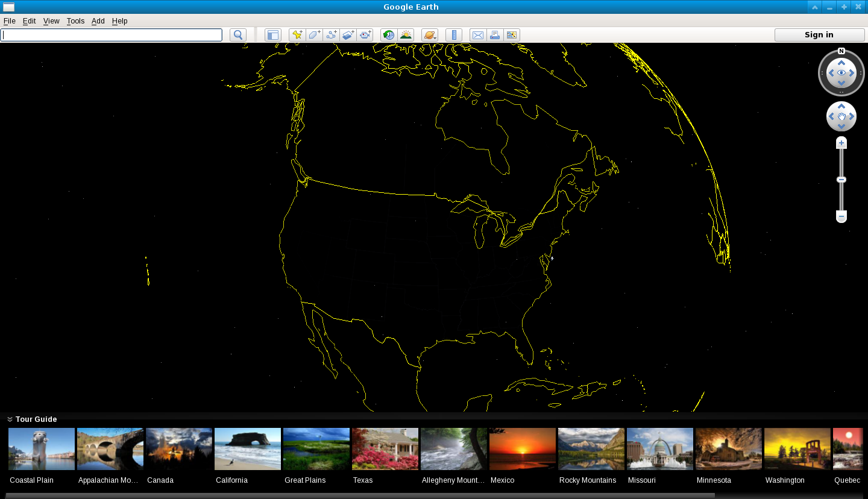
Task: View in Google Maps toolbar icon
Action: (512, 35)
